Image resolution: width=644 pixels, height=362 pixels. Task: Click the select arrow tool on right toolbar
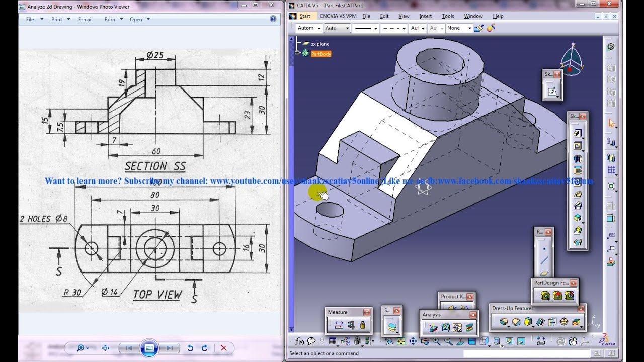[x=611, y=123]
